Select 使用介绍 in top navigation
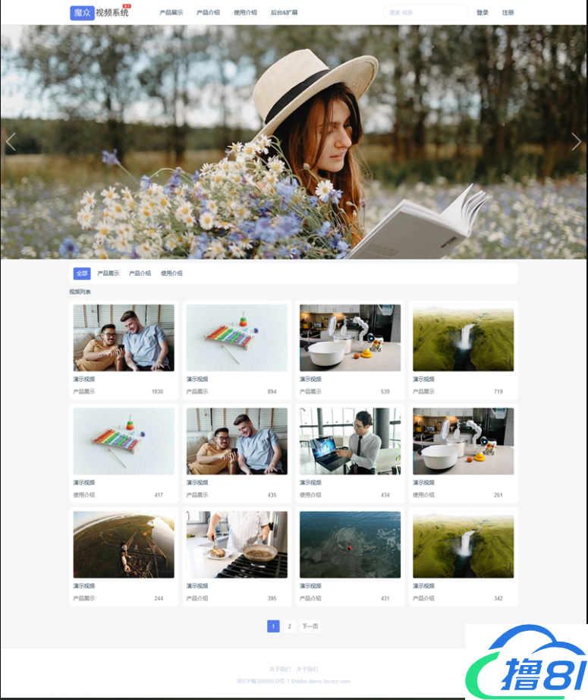Screen dimensions: 588x700 pyautogui.click(x=245, y=13)
